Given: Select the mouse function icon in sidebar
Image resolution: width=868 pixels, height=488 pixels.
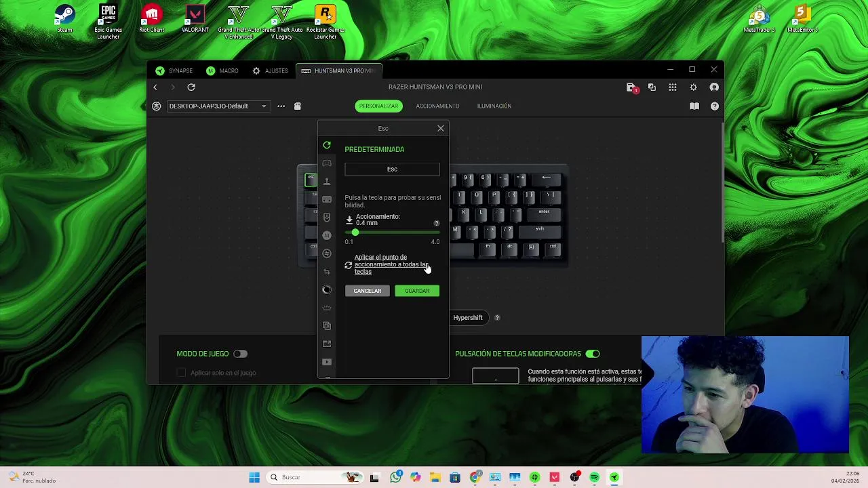Looking at the screenshot, I should (327, 218).
